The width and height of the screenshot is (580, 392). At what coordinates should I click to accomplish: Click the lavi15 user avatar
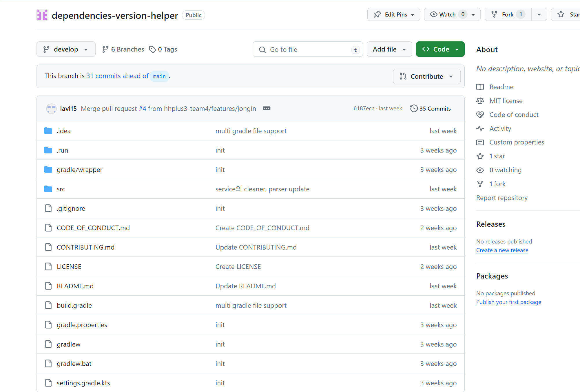[51, 109]
